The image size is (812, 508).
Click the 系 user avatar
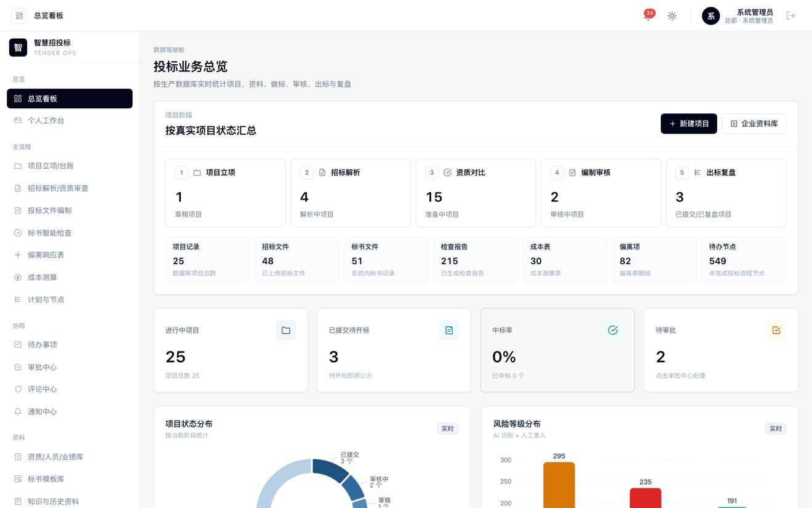pos(710,16)
